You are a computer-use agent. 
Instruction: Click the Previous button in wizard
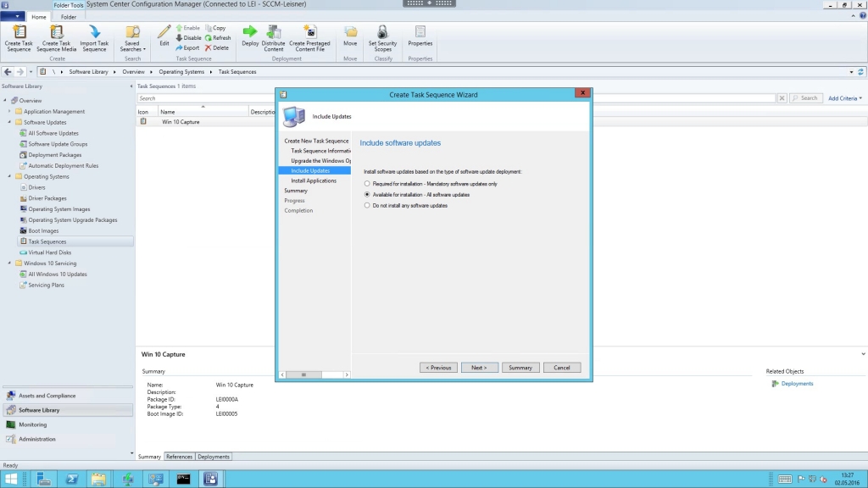click(438, 368)
